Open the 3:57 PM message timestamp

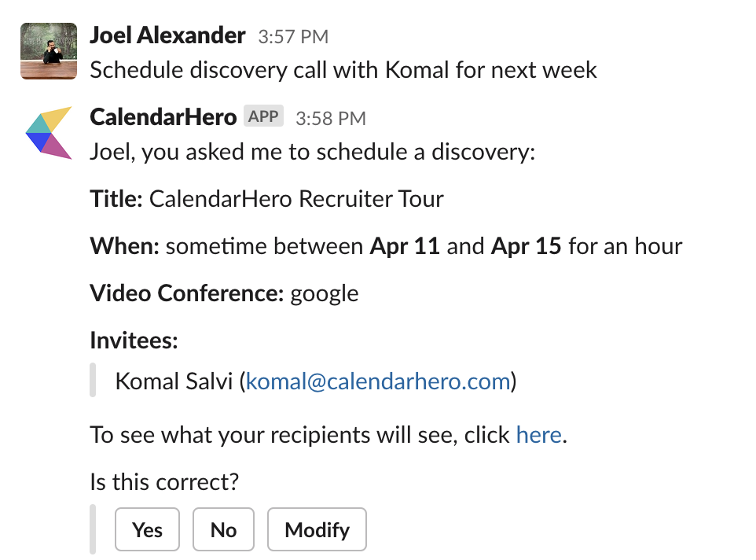(x=293, y=37)
